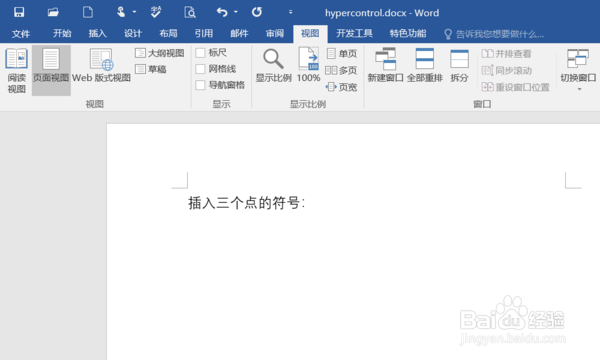Screen dimensions: 600x360
Task: Open 显示比例 zoom dialog
Action: pos(273,65)
